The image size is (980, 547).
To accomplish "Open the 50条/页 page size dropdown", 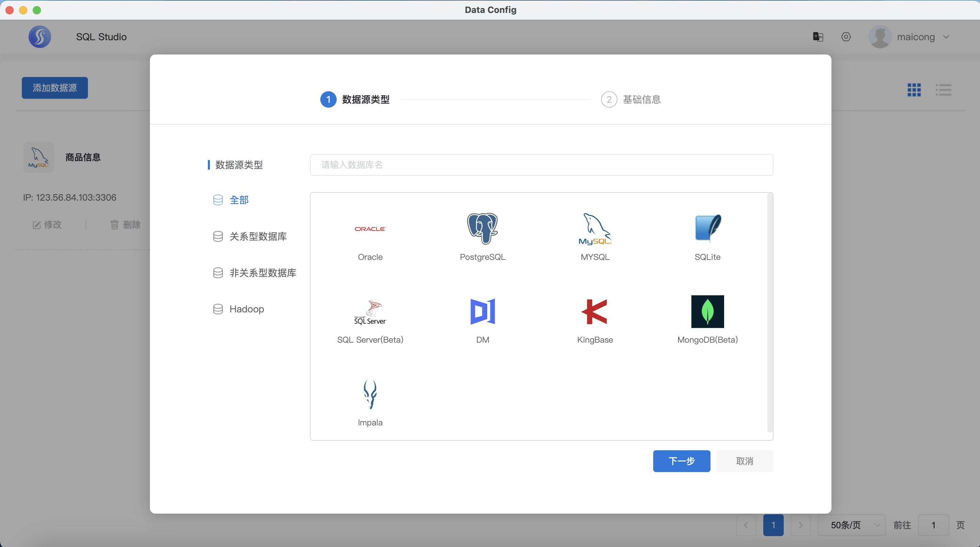I will click(x=852, y=525).
